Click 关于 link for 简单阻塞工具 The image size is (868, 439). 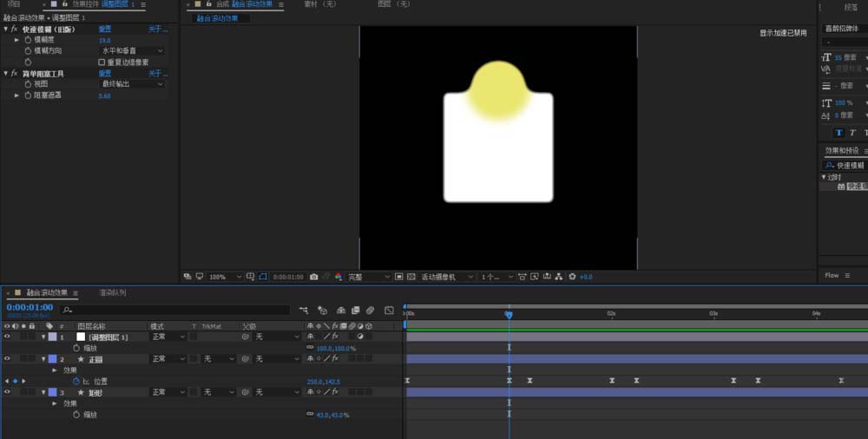(x=156, y=74)
